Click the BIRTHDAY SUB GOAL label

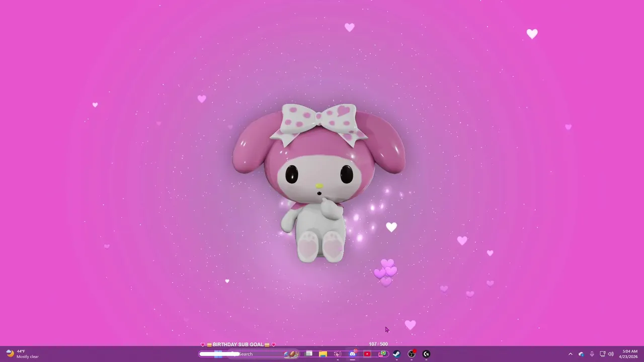pos(238,344)
